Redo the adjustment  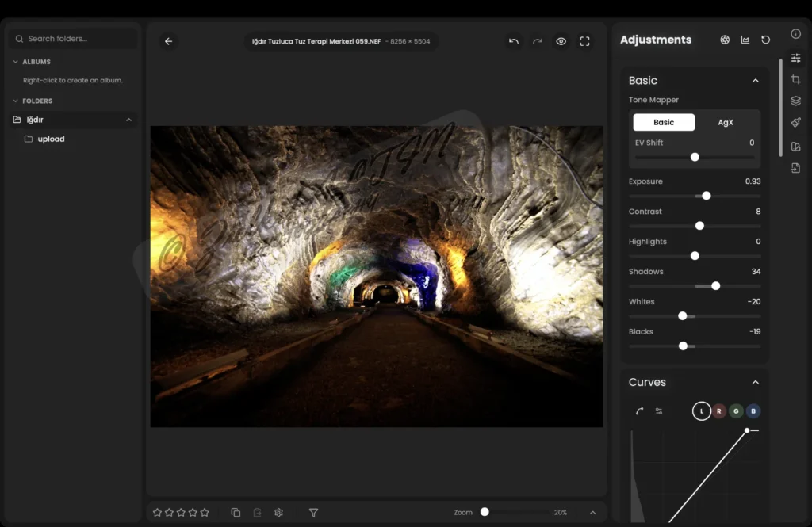538,41
